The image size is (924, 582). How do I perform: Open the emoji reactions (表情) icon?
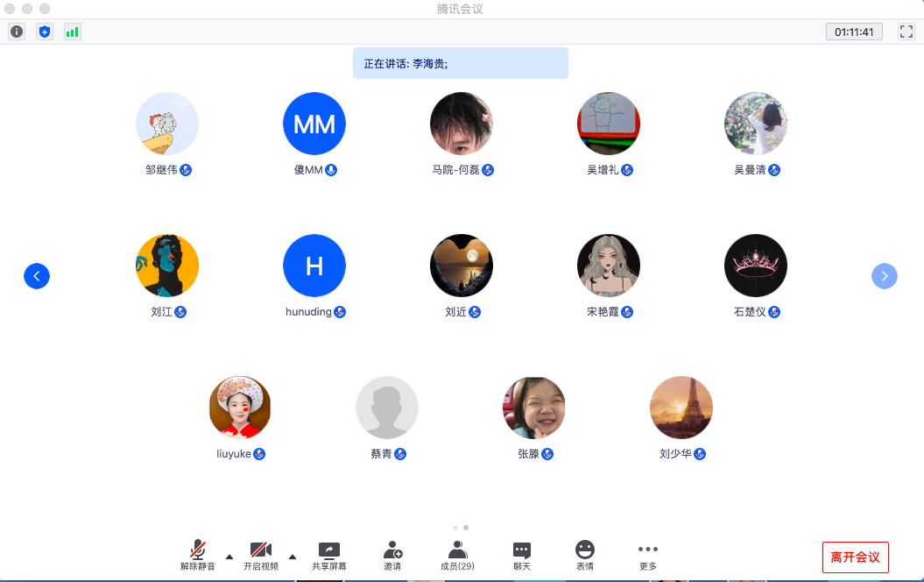[x=585, y=555]
